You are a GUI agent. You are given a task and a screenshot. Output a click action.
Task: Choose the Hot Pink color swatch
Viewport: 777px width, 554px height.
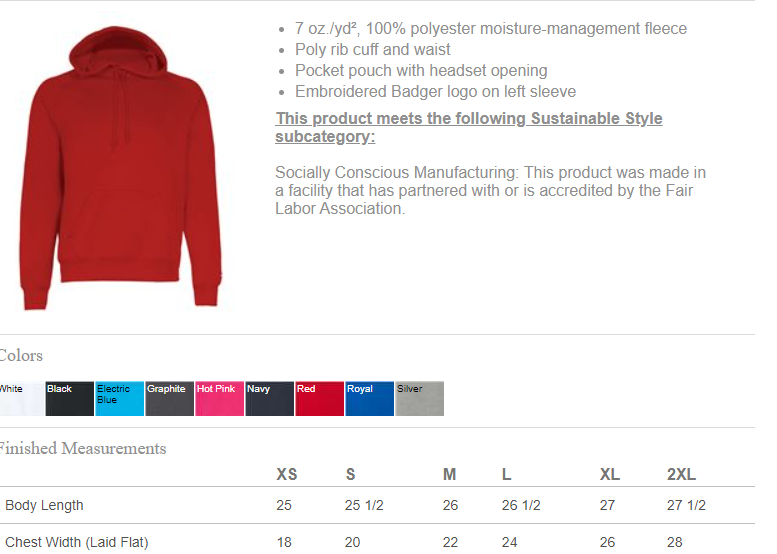pyautogui.click(x=220, y=398)
